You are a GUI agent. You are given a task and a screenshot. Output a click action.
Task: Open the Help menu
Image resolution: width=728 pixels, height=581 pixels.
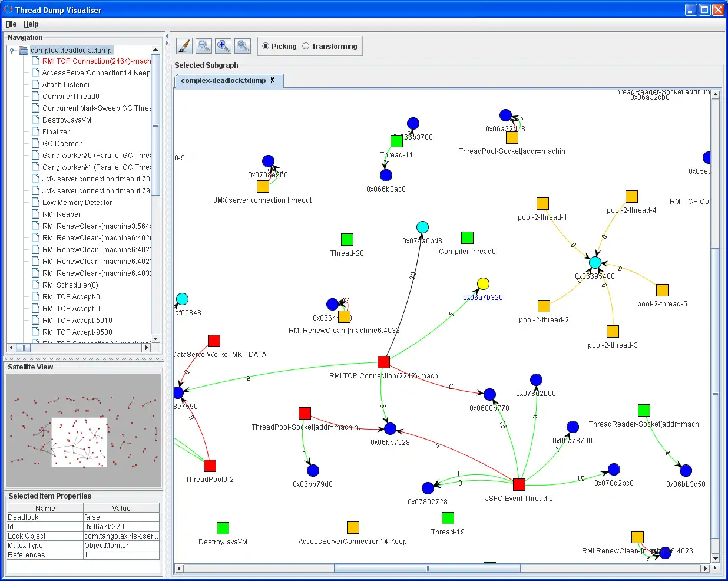31,24
